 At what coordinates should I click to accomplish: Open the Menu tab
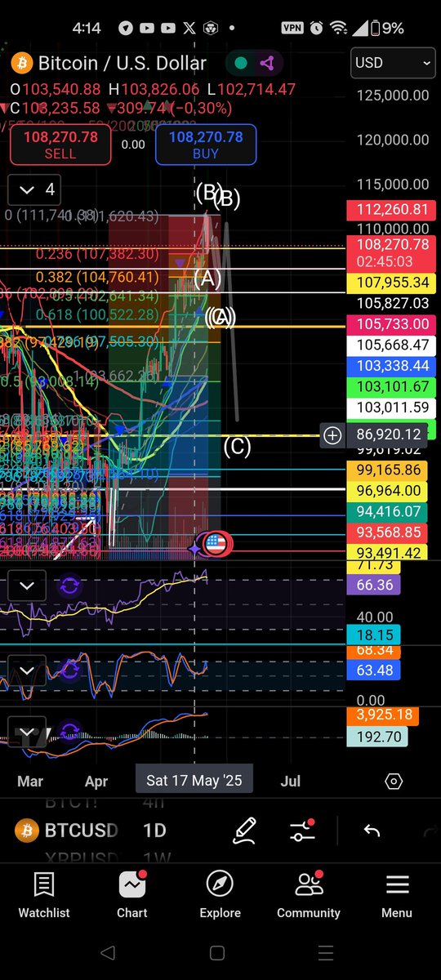pos(397,895)
